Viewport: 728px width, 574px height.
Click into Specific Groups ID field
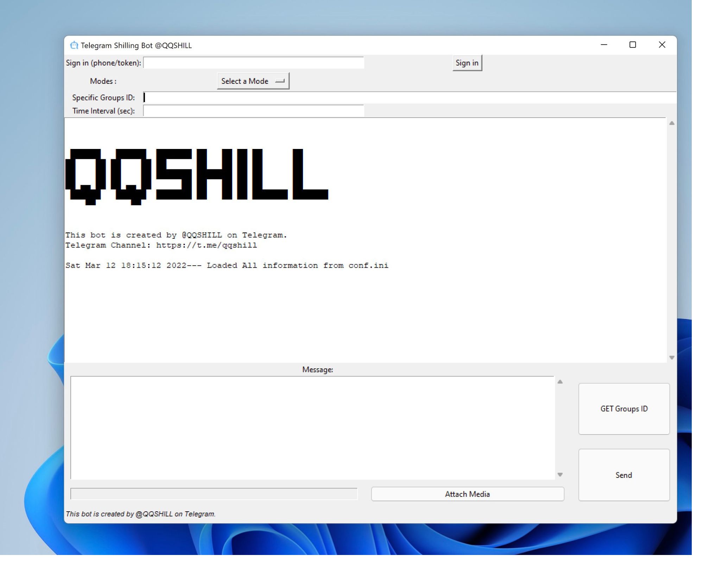pos(410,98)
